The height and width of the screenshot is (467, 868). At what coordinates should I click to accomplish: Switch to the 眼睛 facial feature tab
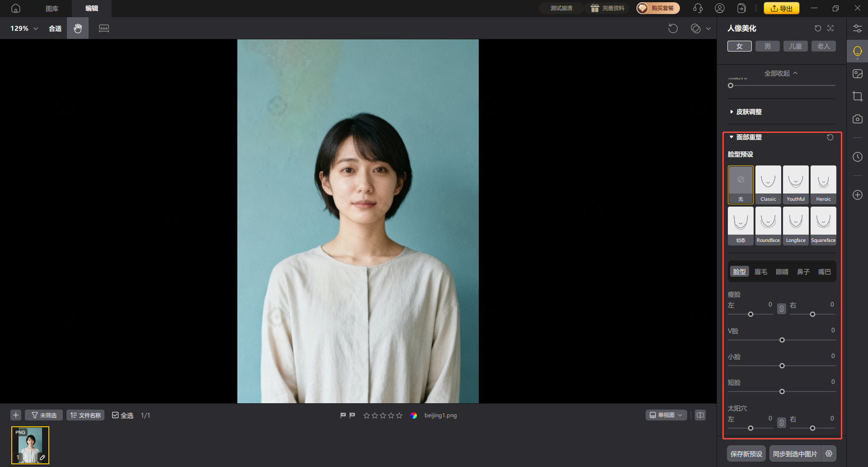pyautogui.click(x=782, y=272)
